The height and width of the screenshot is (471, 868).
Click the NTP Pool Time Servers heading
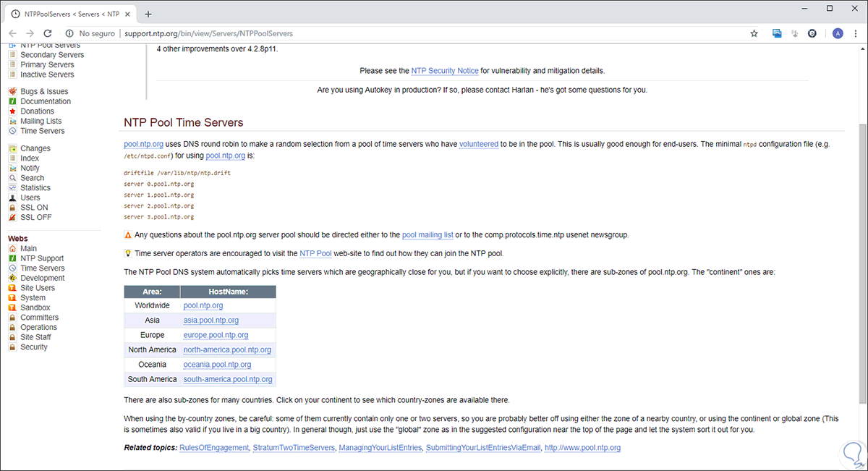click(184, 122)
